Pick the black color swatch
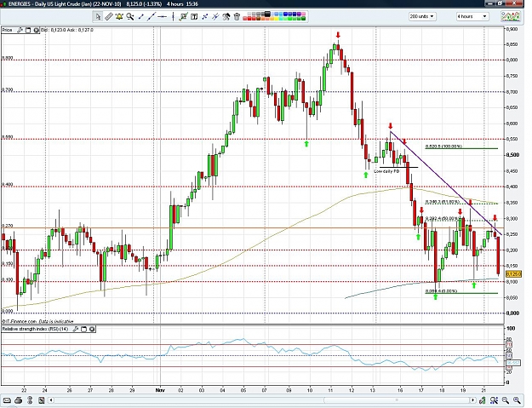The height and width of the screenshot is (408, 532). point(267,14)
